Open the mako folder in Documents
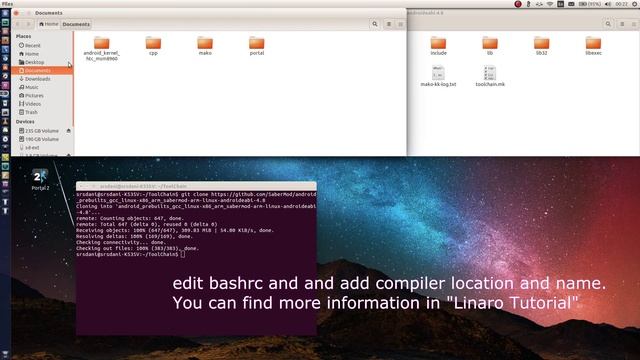 point(205,46)
